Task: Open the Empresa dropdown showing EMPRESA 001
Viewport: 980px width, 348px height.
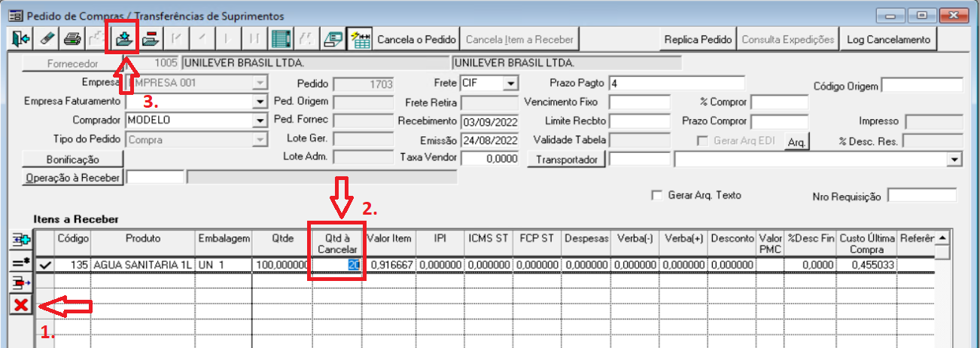Action: pyautogui.click(x=260, y=82)
